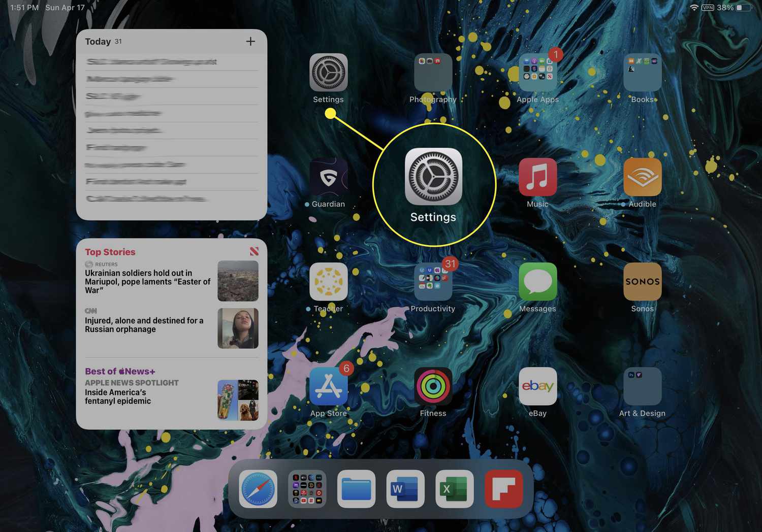762x532 pixels.
Task: Launch the Sonos app
Action: [642, 282]
